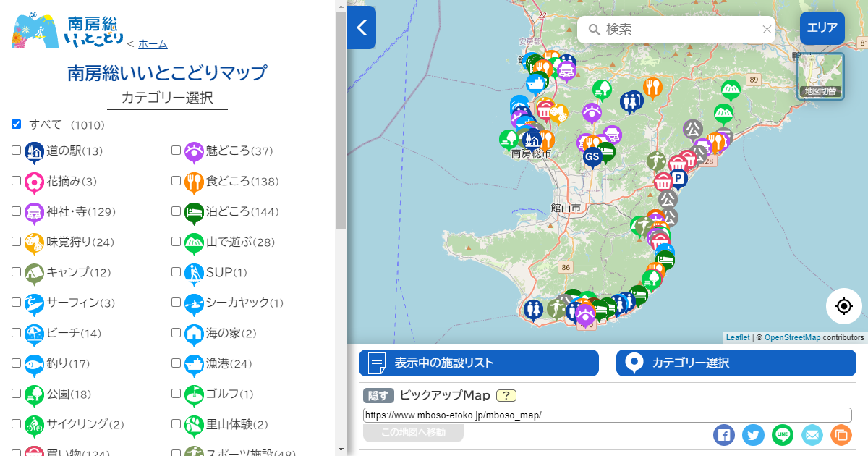This screenshot has width=868, height=456.
Task: Check the 道の駅 category checkbox
Action: coord(17,151)
